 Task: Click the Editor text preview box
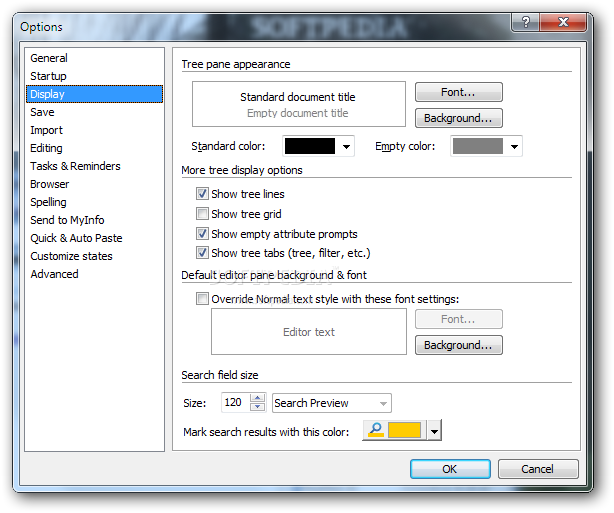pyautogui.click(x=309, y=332)
